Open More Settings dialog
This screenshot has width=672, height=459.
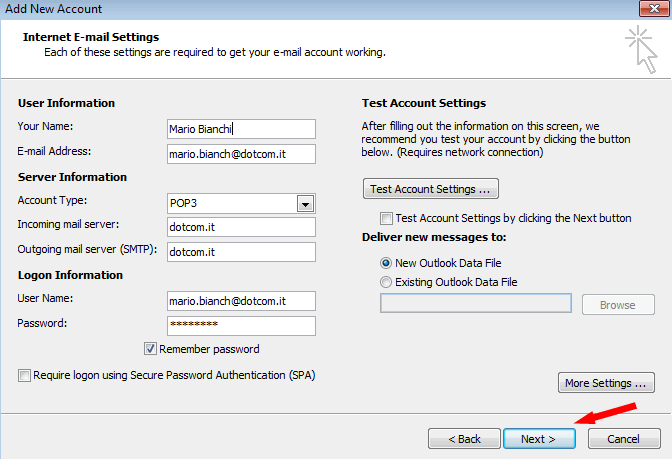pos(606,383)
